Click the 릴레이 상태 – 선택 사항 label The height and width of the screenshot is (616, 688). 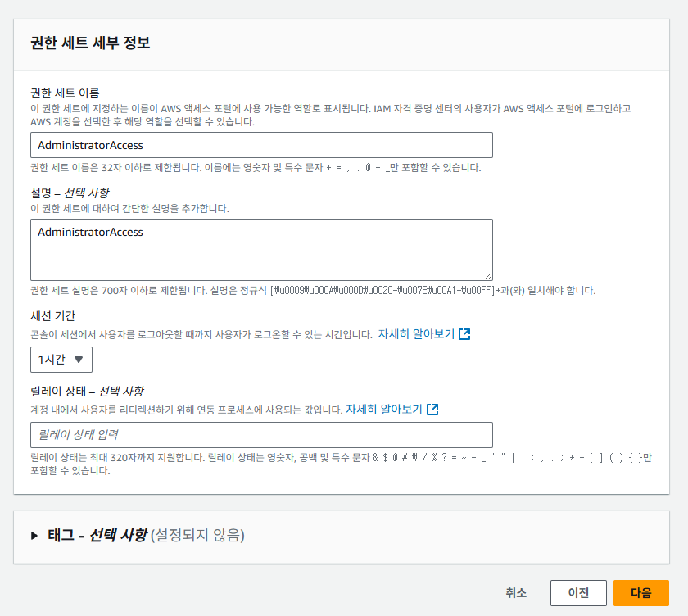87,392
